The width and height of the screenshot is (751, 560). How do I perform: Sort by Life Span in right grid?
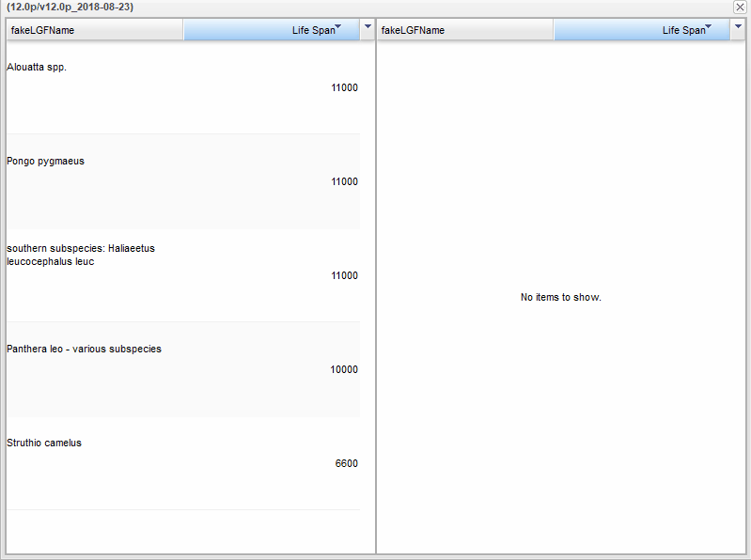tap(642, 30)
